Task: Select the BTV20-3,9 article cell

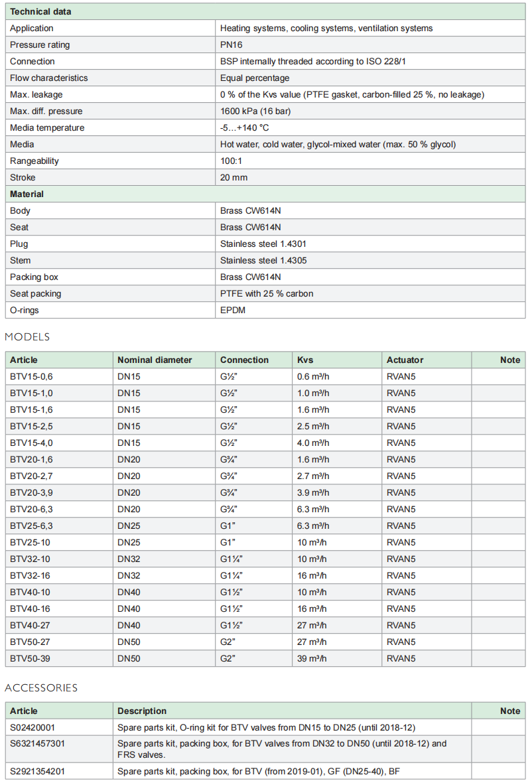Action: tap(31, 493)
